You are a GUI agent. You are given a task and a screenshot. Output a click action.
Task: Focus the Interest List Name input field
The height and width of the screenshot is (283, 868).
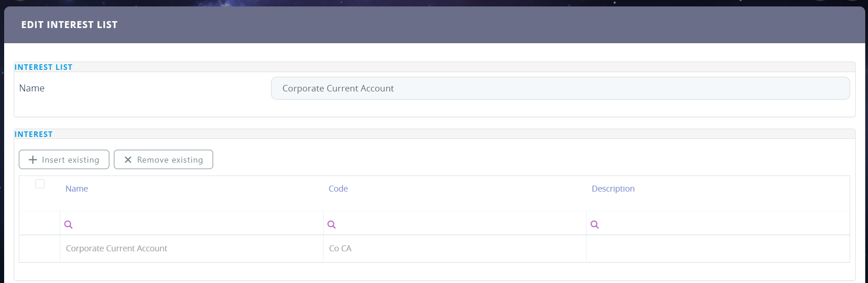(x=560, y=88)
